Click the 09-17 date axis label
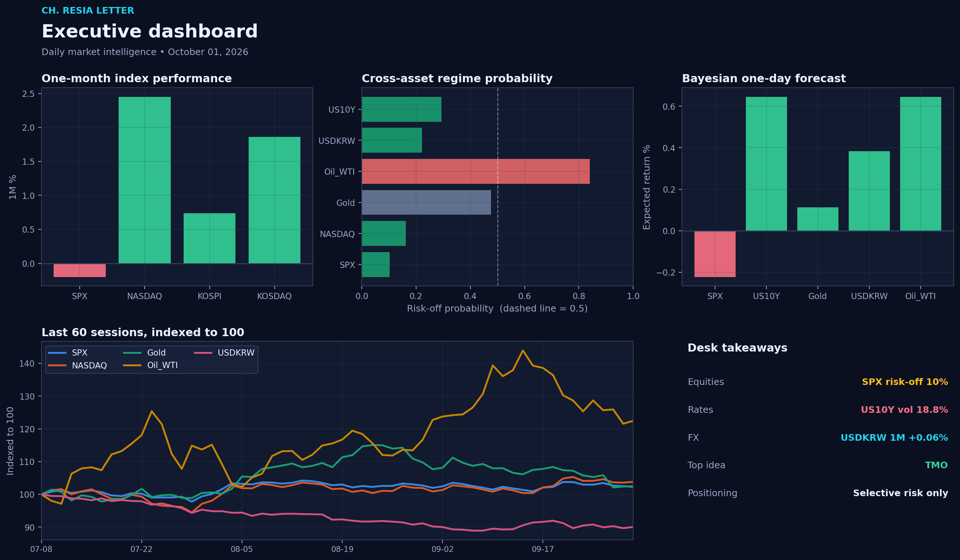This screenshot has height=560, width=960. tap(543, 549)
